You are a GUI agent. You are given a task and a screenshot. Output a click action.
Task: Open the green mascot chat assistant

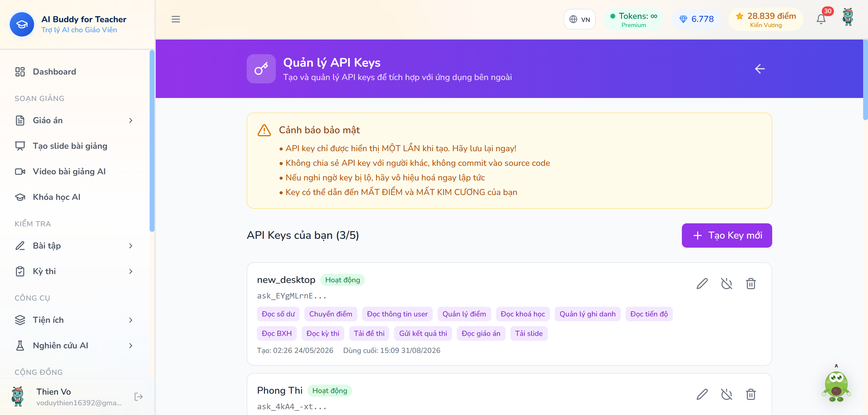pyautogui.click(x=836, y=384)
